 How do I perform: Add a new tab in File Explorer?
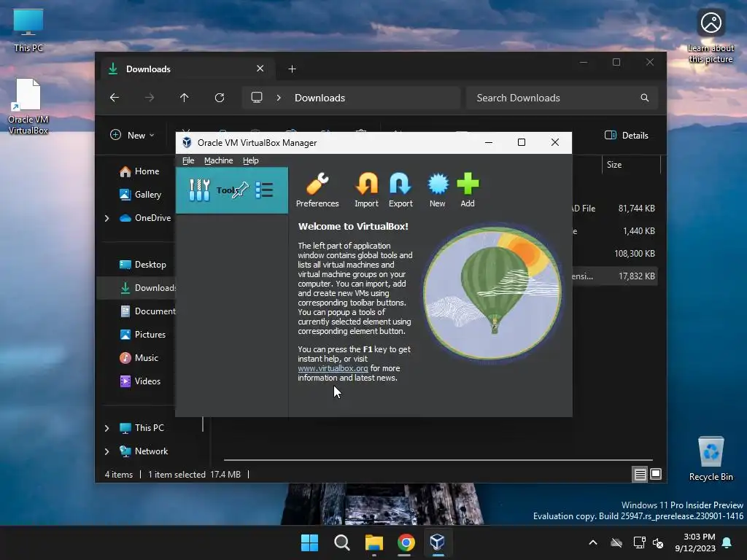click(x=292, y=69)
